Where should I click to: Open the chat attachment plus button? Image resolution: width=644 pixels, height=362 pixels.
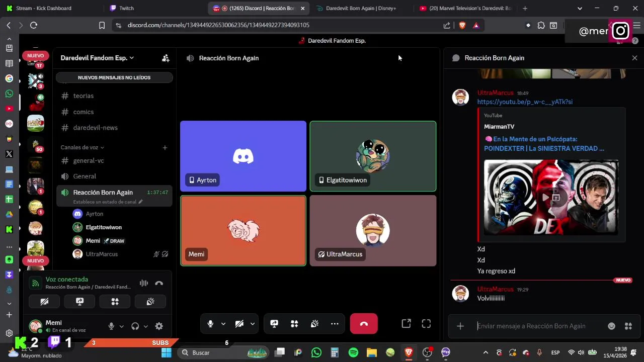(x=460, y=326)
